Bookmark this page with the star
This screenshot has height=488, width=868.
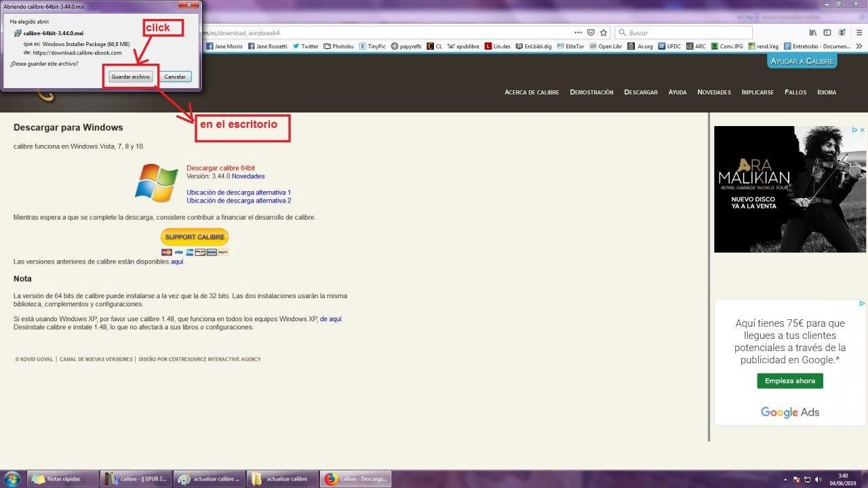click(x=604, y=33)
